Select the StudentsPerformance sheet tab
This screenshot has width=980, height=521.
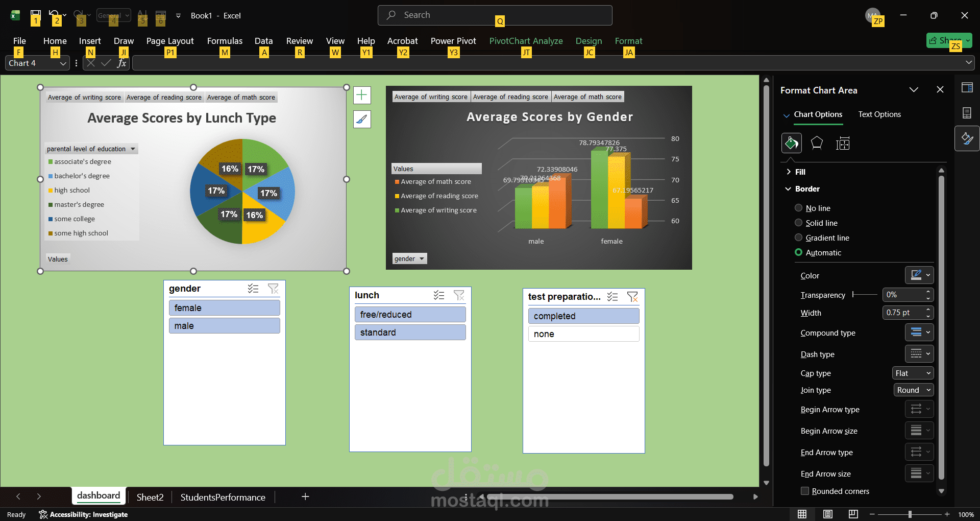[x=223, y=497]
